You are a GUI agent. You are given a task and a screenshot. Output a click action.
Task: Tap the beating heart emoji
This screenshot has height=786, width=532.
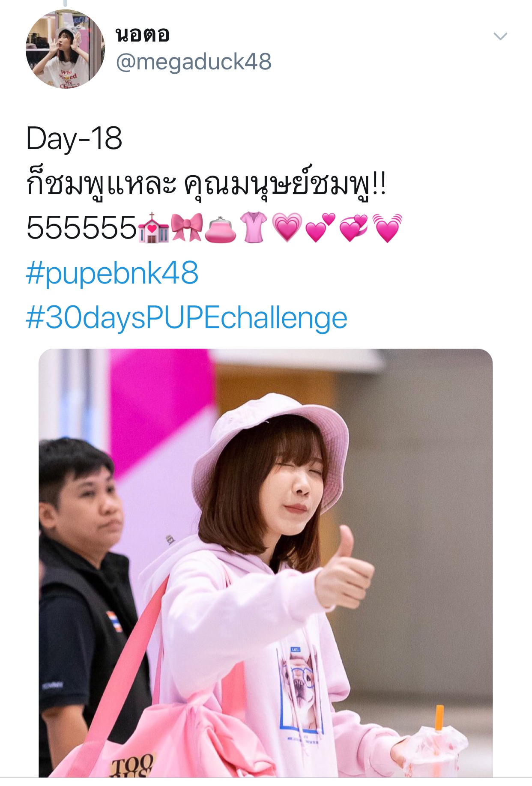387,228
